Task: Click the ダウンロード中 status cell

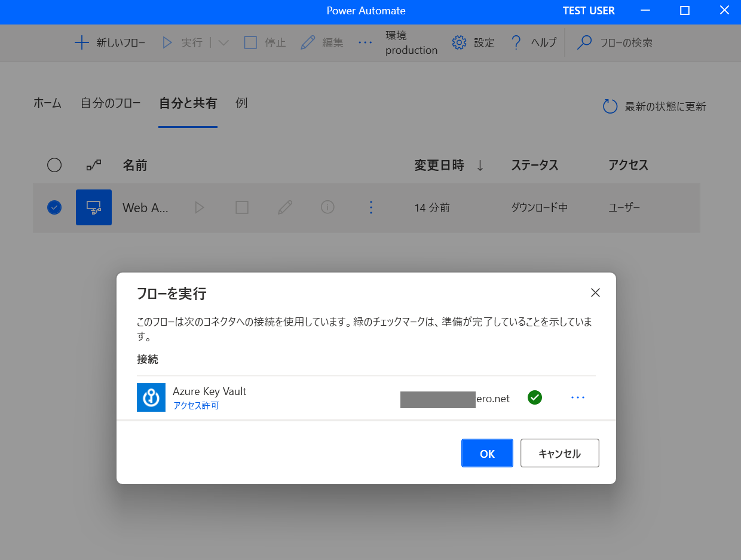Action: 540,208
